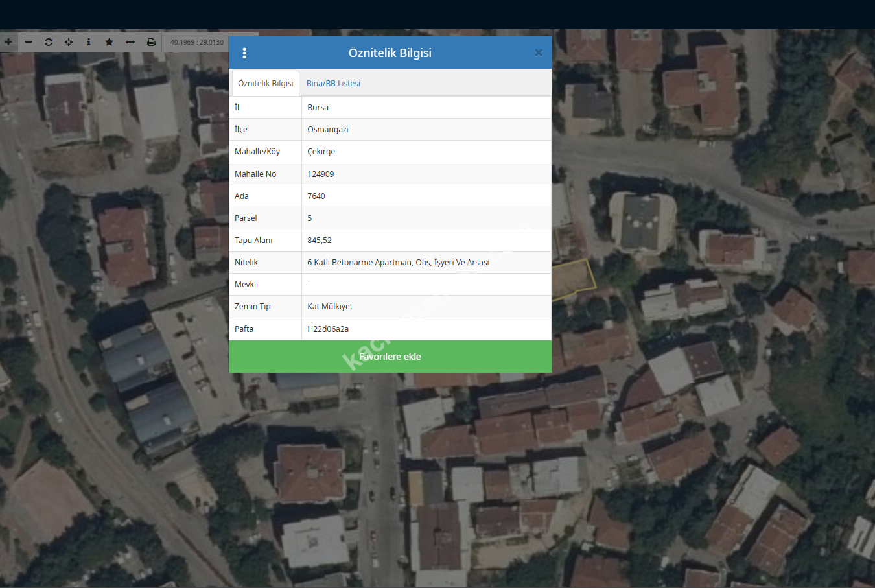The image size is (875, 588).
Task: Switch to Bina/BB Listesi tab
Action: tap(333, 84)
